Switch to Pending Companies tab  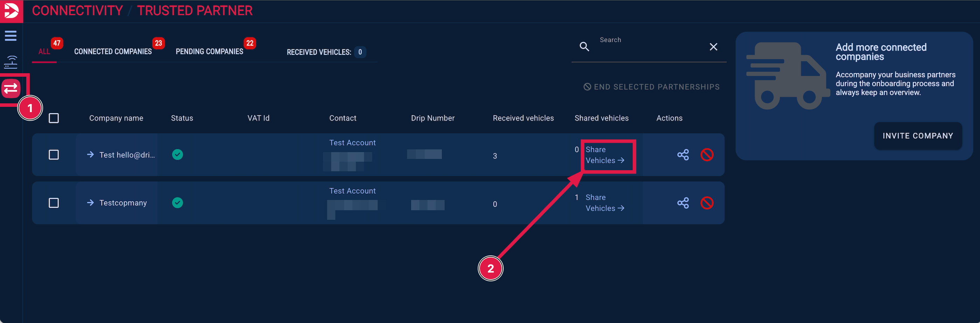tap(209, 51)
